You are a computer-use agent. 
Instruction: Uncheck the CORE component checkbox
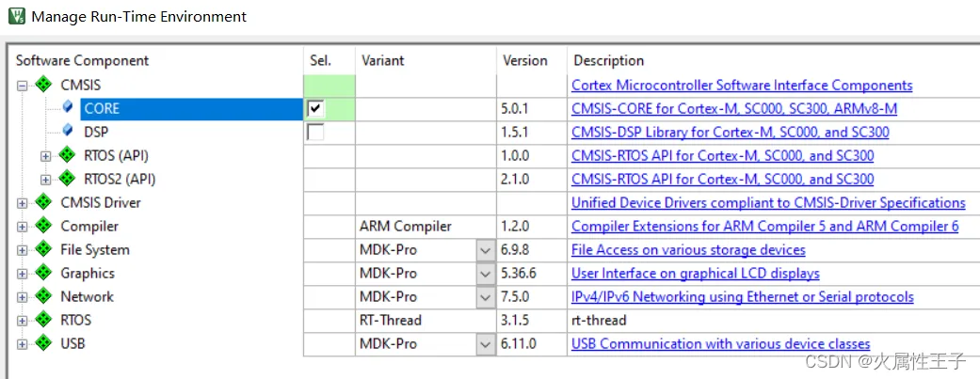click(315, 109)
